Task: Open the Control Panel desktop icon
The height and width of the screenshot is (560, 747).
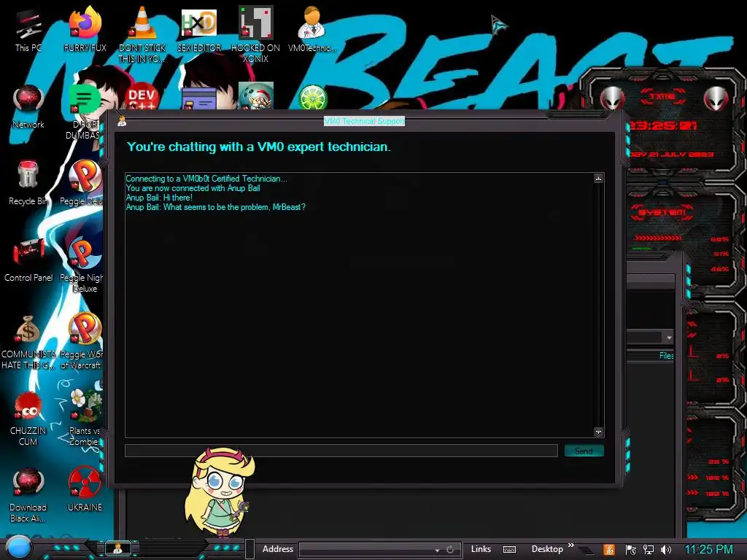Action: 28,259
